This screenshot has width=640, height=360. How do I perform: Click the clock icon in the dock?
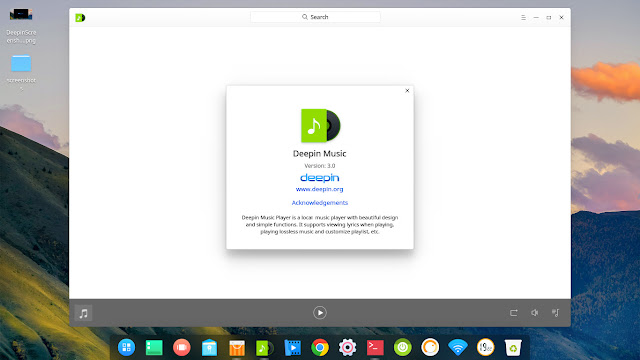click(485, 347)
